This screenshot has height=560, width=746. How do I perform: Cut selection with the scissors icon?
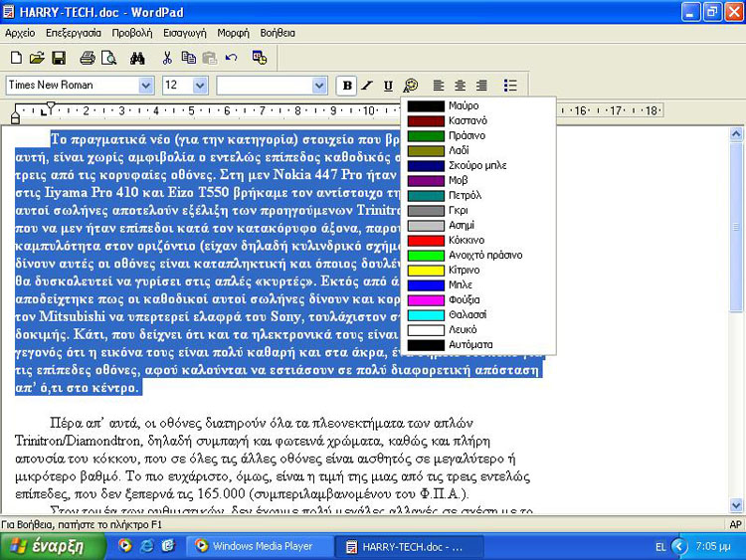click(x=167, y=58)
